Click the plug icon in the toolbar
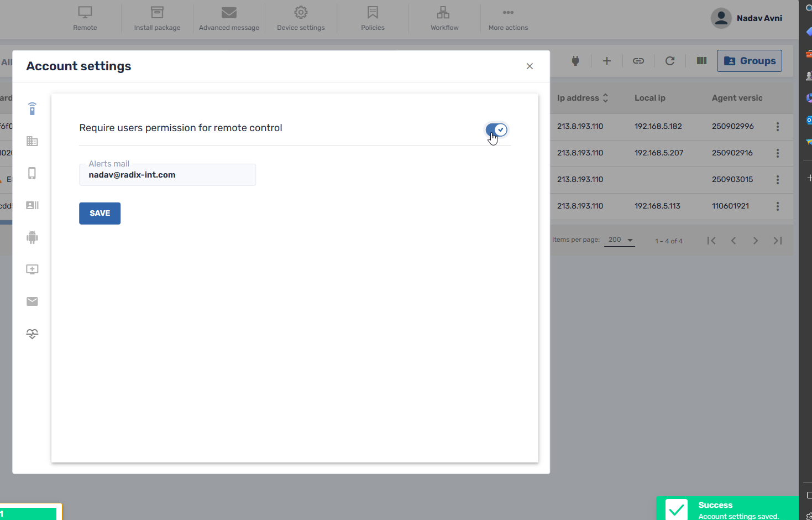 [575, 61]
